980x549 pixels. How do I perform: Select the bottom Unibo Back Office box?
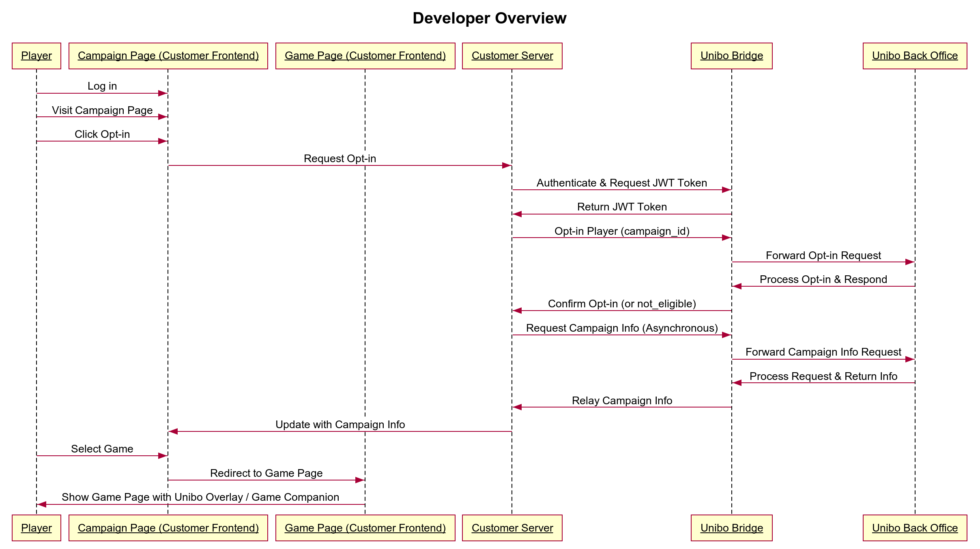(915, 528)
